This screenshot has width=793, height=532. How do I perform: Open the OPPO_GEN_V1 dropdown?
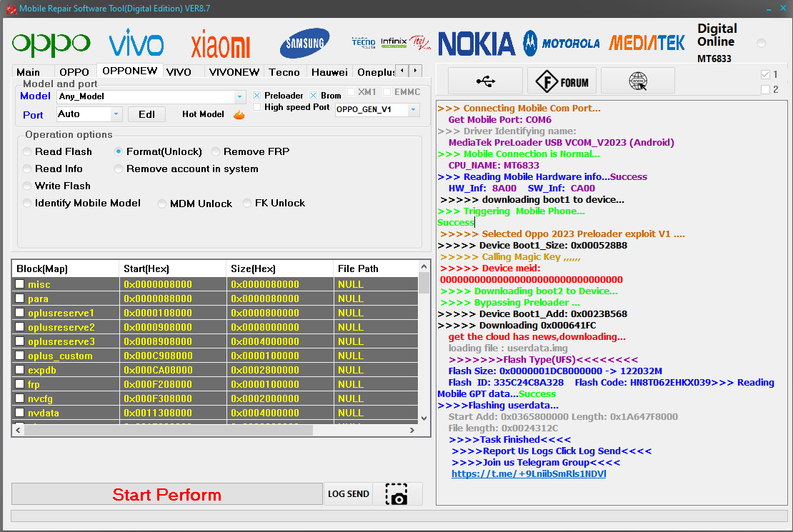[414, 110]
